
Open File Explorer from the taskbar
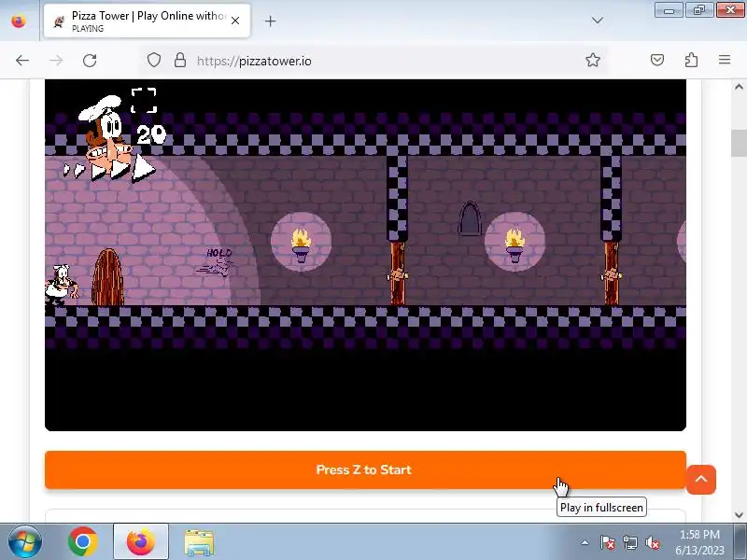(x=199, y=542)
